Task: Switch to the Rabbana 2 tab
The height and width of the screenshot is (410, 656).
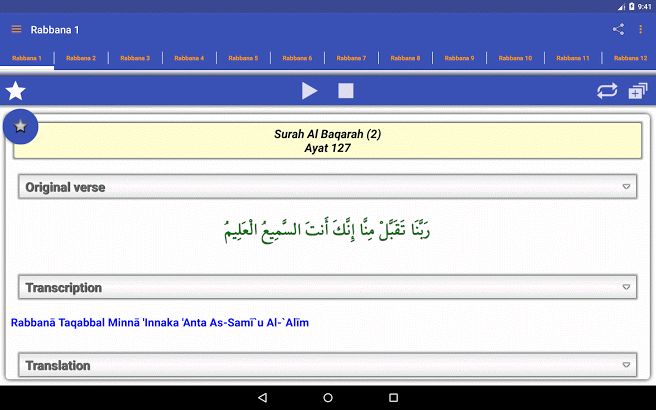Action: (81, 58)
